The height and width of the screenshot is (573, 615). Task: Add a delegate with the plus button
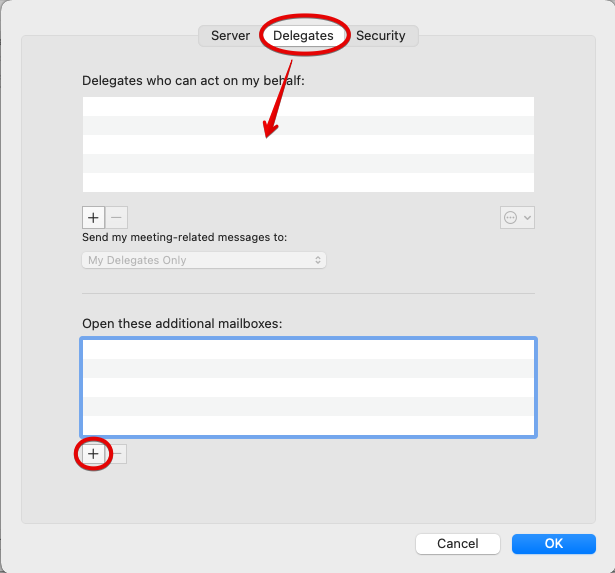pos(93,217)
